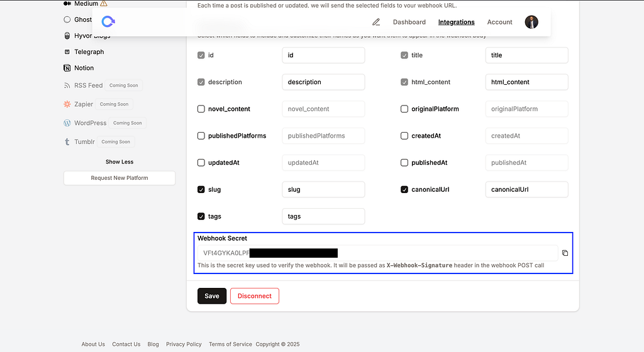Click the Save button
The width and height of the screenshot is (644, 352).
pos(212,296)
